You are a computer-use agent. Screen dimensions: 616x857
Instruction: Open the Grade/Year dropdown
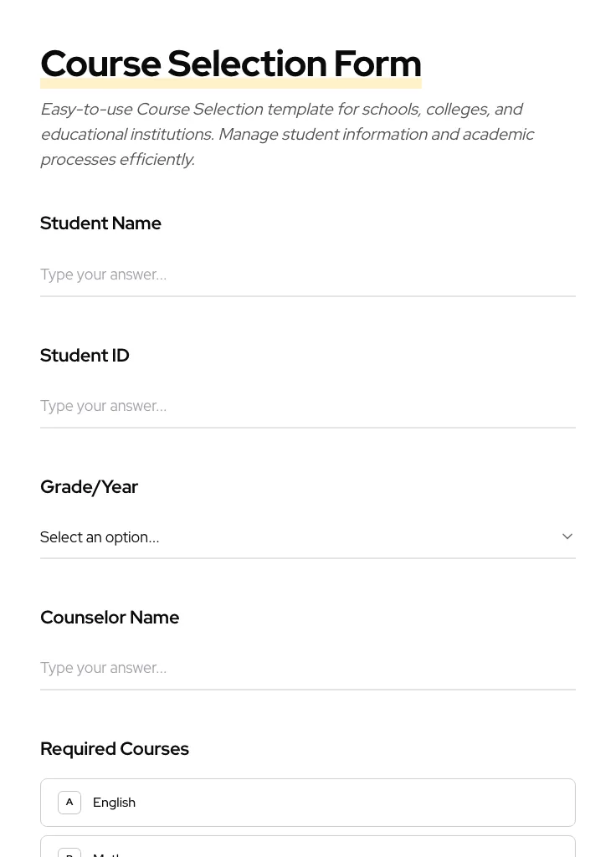(308, 536)
